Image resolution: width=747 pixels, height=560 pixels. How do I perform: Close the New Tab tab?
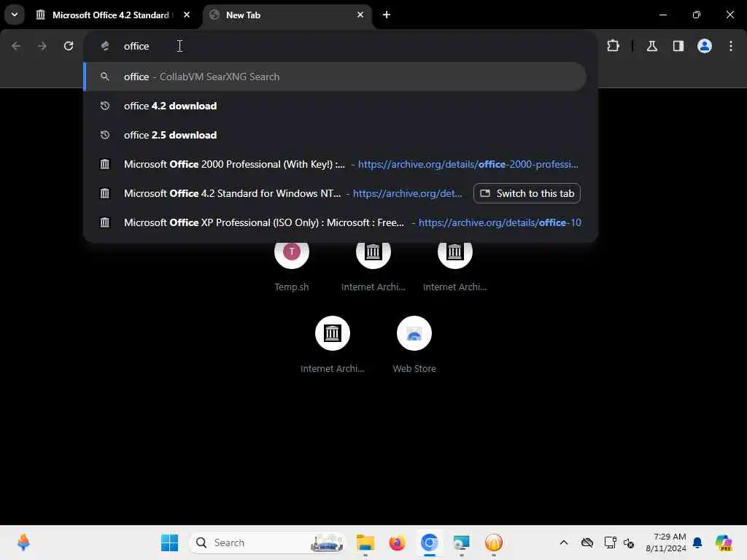(360, 15)
